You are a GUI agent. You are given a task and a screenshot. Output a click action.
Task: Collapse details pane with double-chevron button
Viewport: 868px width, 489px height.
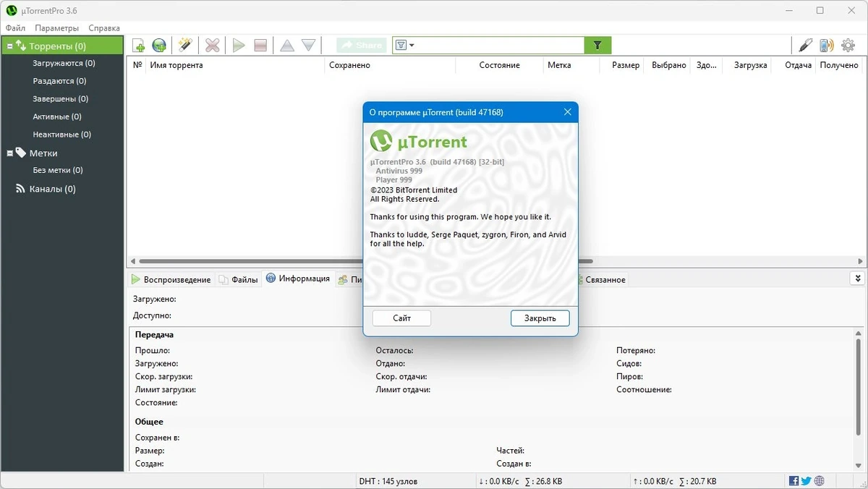pyautogui.click(x=858, y=278)
